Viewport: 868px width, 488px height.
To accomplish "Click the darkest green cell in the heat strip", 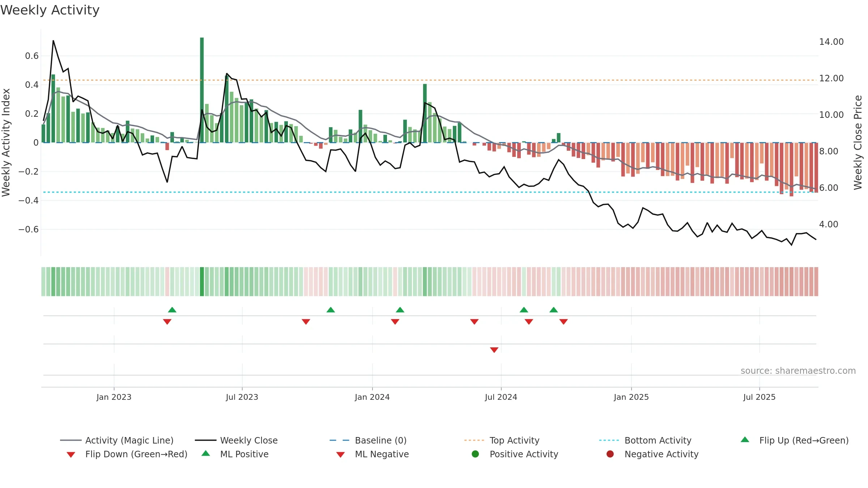I will pos(202,282).
